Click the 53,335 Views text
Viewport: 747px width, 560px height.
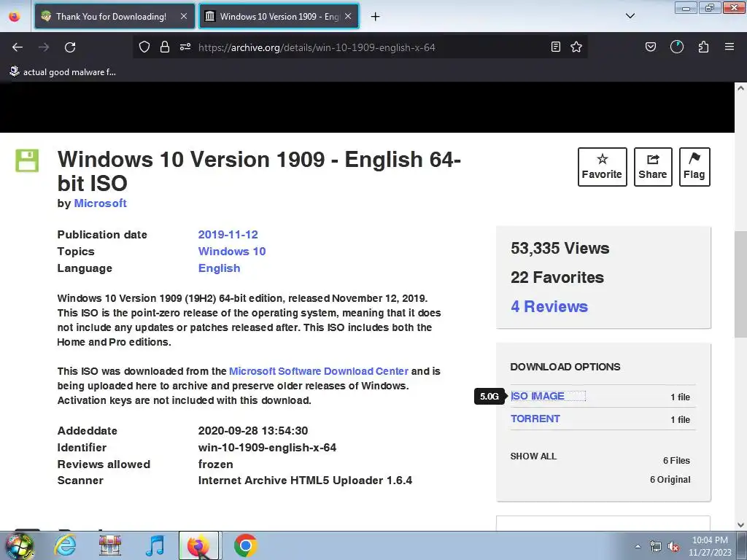(x=560, y=248)
